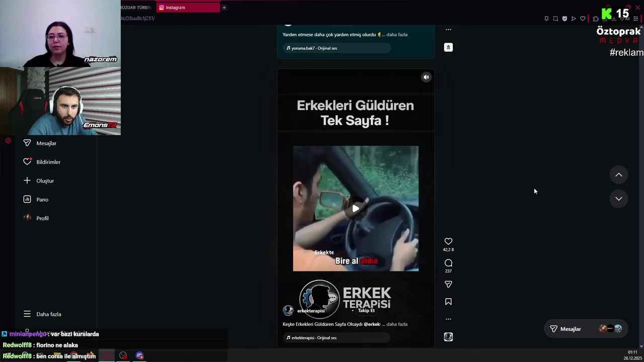Click the OBS Studio icon in taskbar
Screen dimensions: 644x362
pos(123,355)
